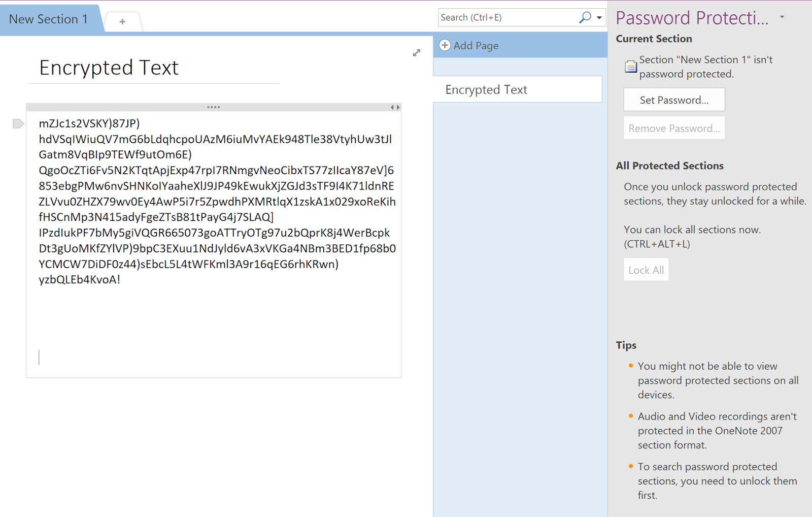Open the Password Protection pane options arrow
The image size is (812, 517).
click(782, 17)
